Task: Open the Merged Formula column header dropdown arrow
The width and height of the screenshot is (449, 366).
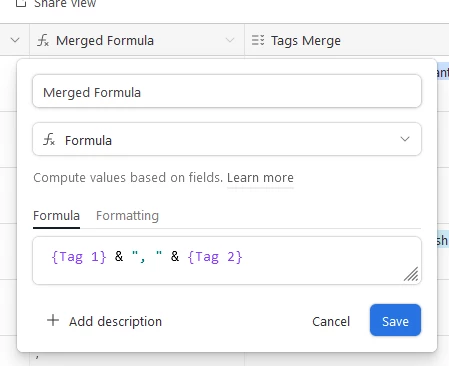Action: pos(230,40)
